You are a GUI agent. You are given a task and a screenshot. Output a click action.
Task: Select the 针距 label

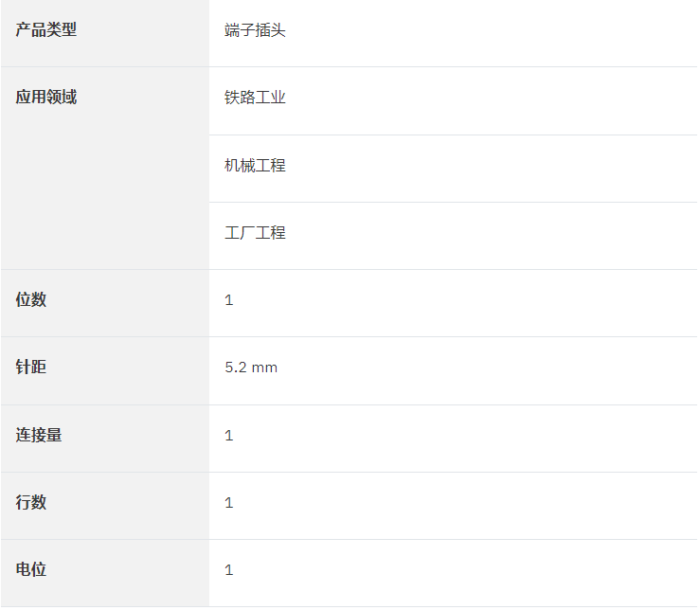(x=31, y=368)
